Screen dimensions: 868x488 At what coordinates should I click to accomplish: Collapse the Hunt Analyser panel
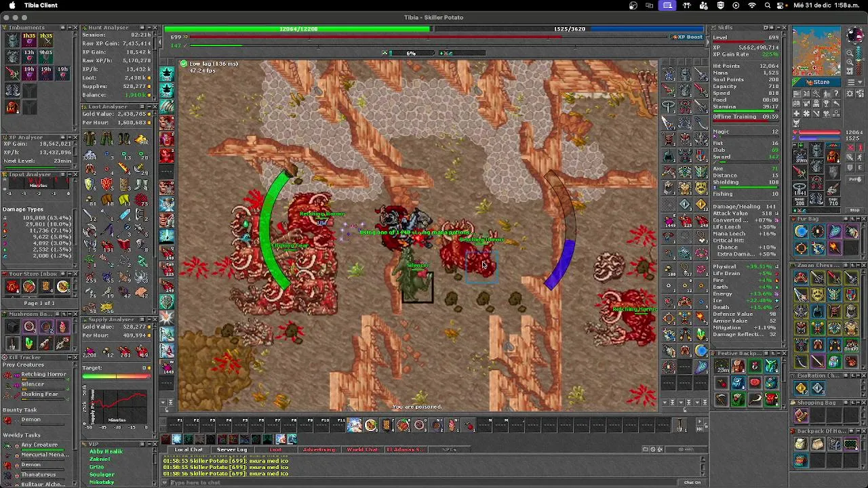pyautogui.click(x=148, y=28)
